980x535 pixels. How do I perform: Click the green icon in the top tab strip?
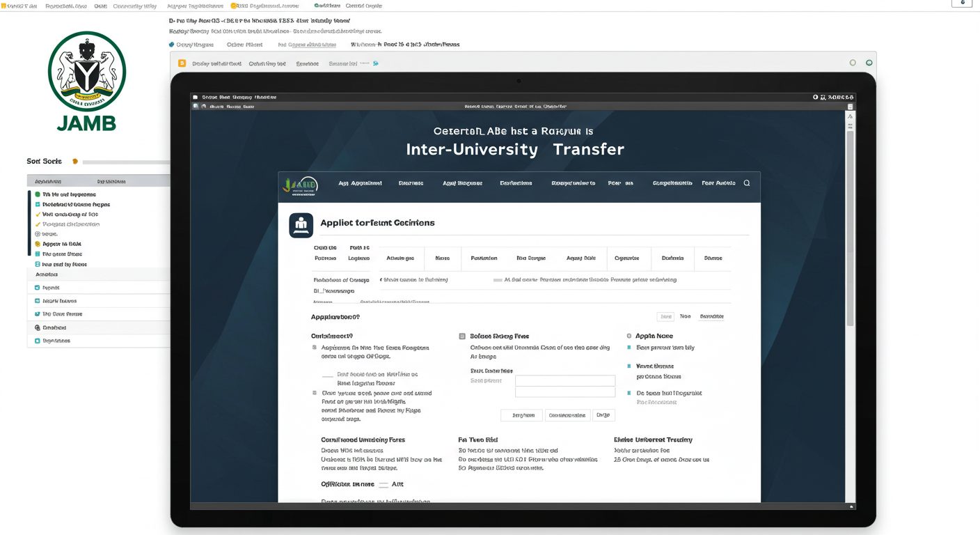click(x=317, y=6)
